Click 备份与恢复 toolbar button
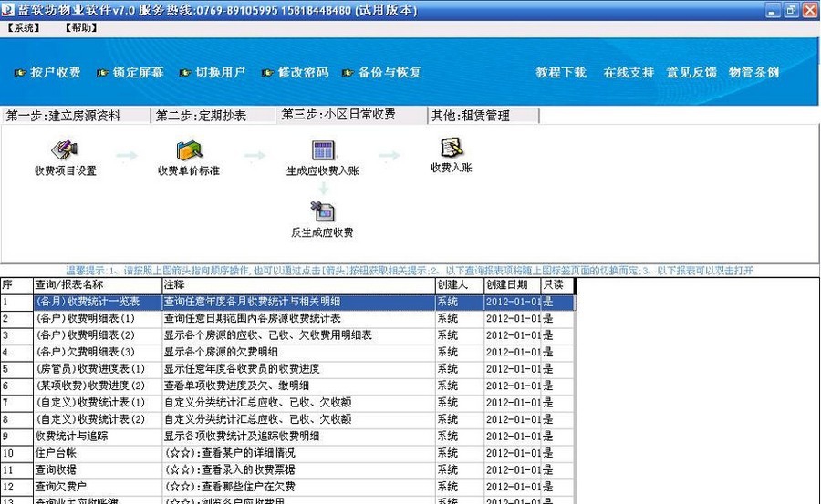The height and width of the screenshot is (504, 821). pyautogui.click(x=381, y=72)
